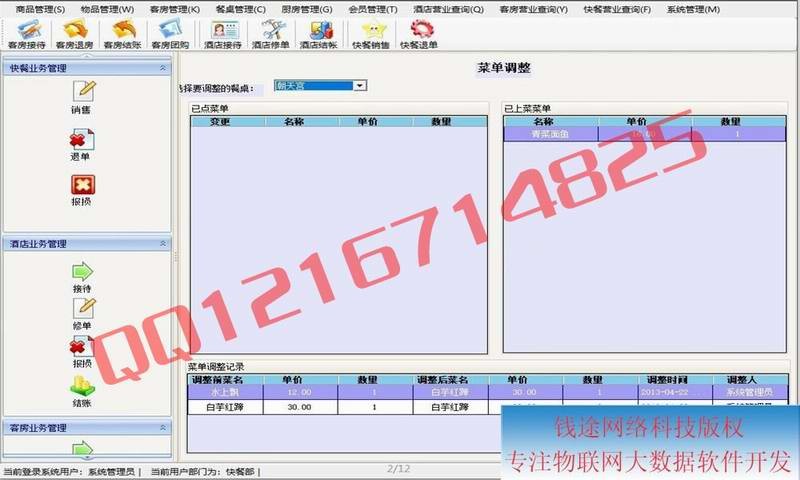Click the 30.00 cell in the second record row
This screenshot has width=800, height=480.
click(x=300, y=407)
